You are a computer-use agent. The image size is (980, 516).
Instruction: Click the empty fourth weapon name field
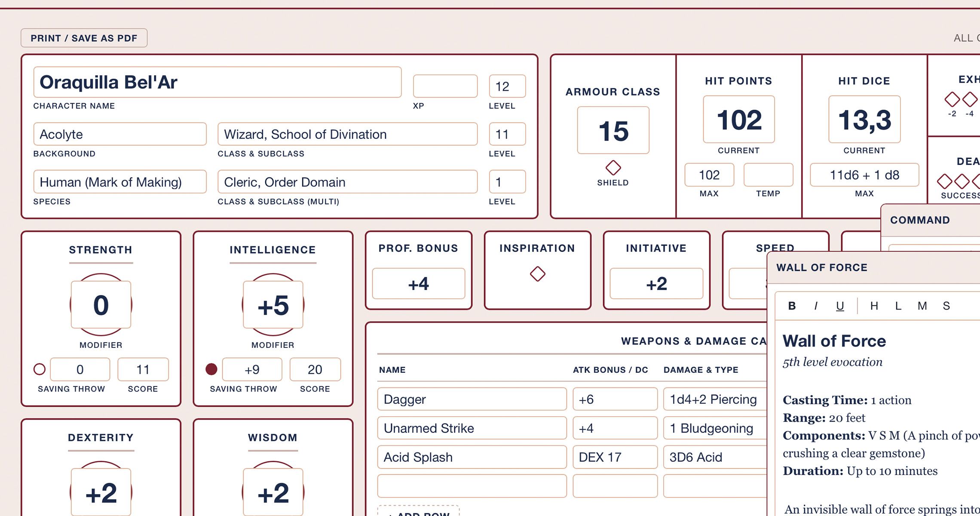[472, 486]
